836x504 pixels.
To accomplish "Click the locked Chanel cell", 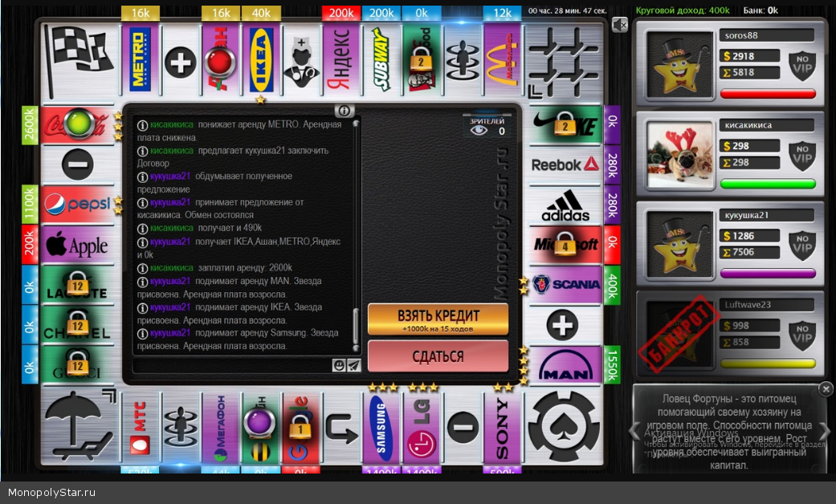I will pos(78,326).
